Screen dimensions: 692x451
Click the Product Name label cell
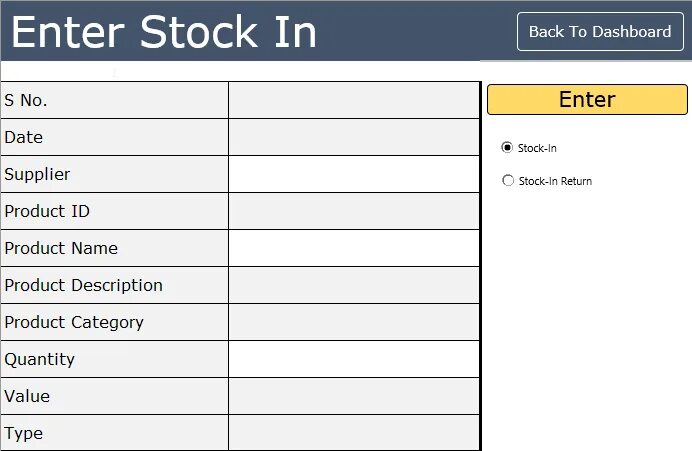(x=114, y=248)
